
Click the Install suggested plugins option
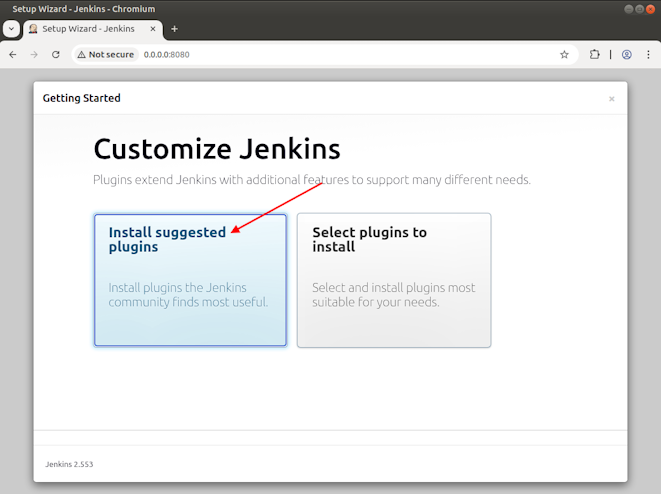coord(190,280)
